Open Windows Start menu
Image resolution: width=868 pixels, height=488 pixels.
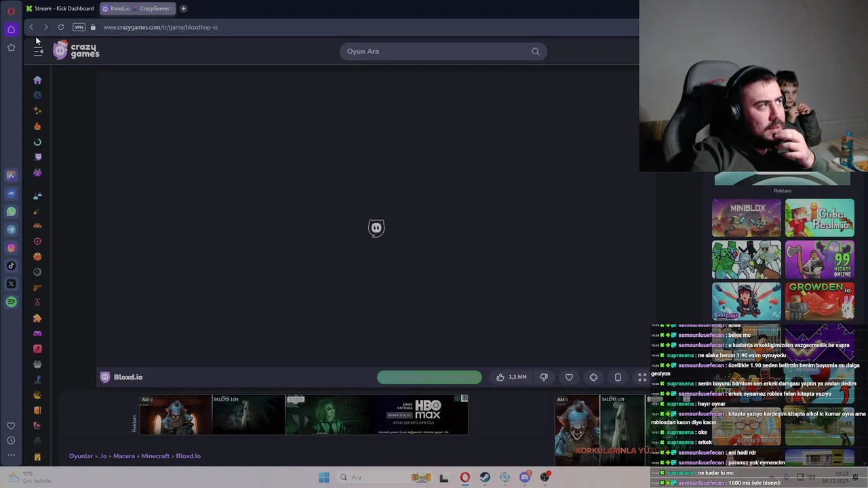point(323,477)
